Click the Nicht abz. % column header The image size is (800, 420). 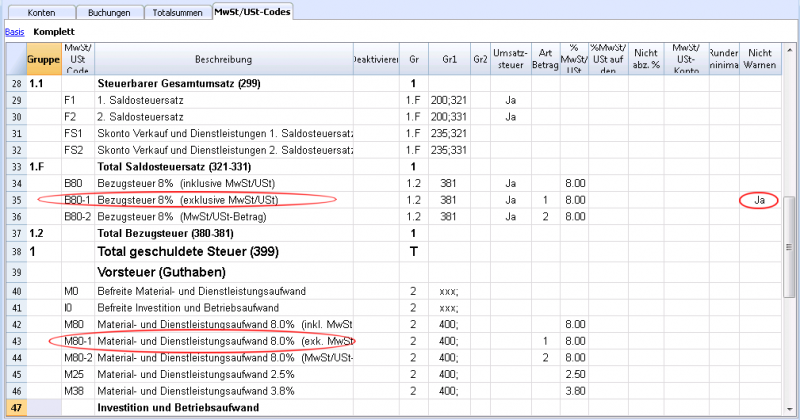coord(646,59)
